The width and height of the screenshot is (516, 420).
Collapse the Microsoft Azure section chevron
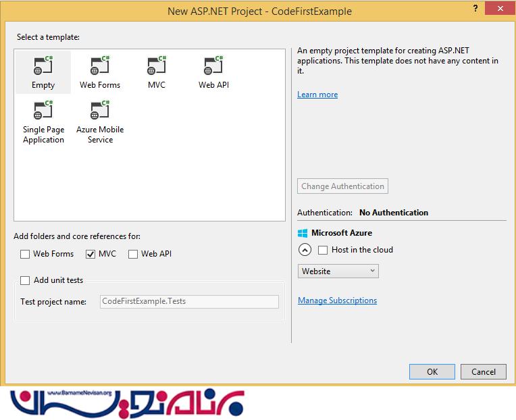point(305,250)
